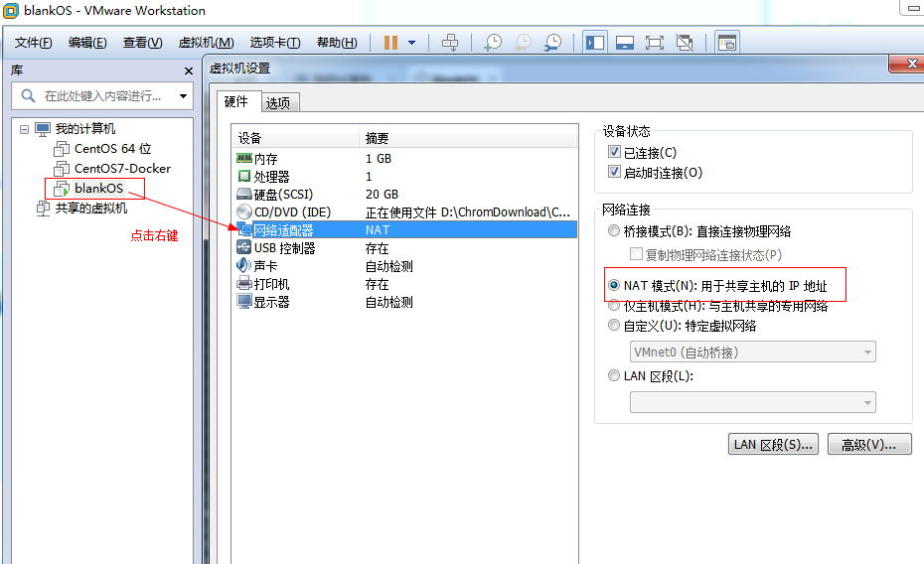Toggle the 已连接(C) checkbox
The width and height of the screenshot is (924, 564).
tap(614, 152)
